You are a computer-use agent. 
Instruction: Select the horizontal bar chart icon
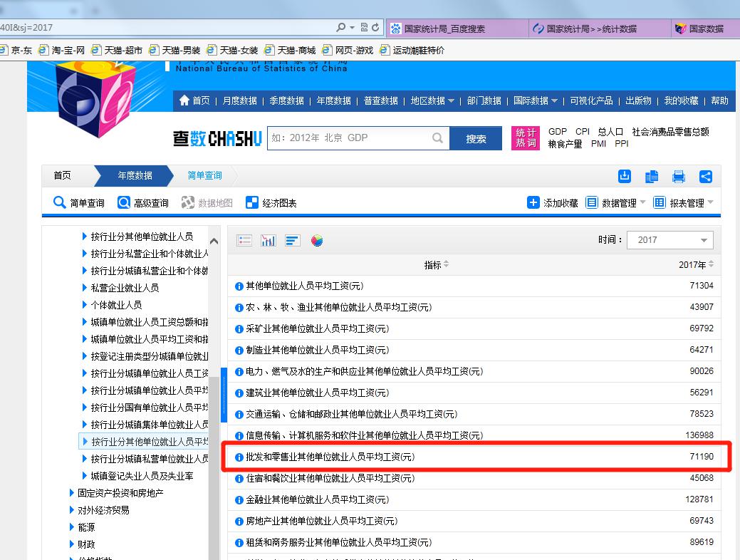coord(293,241)
